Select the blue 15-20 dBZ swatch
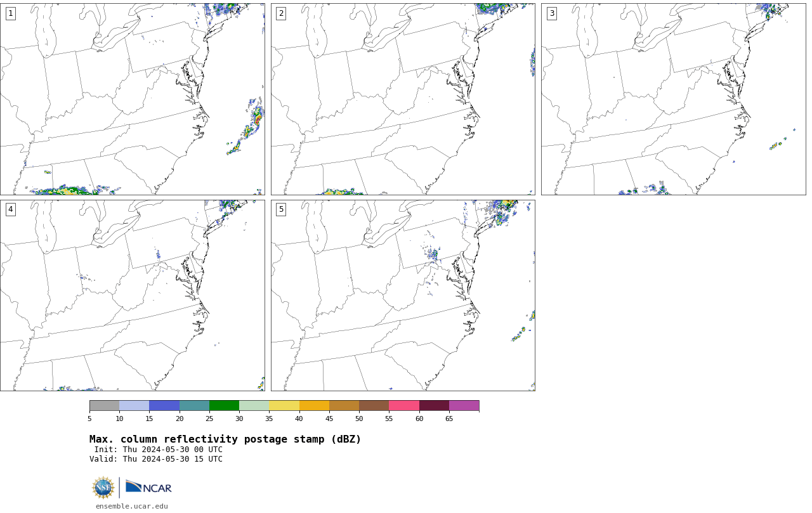 pos(164,406)
